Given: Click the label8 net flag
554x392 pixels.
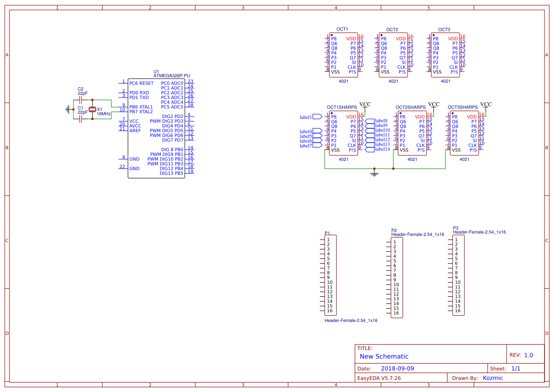Looking at the screenshot, I should (370, 121).
